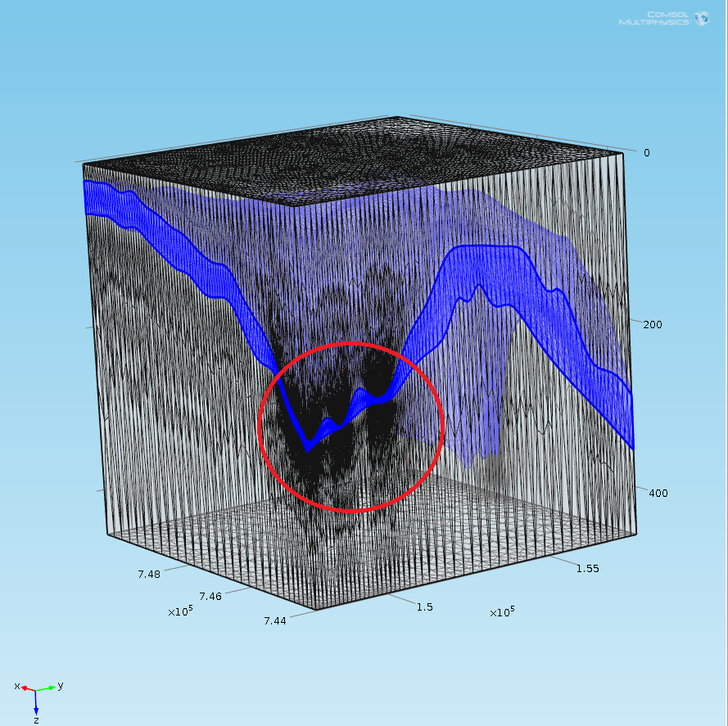Click the lowest point of blue layer inside red circle

[308, 450]
